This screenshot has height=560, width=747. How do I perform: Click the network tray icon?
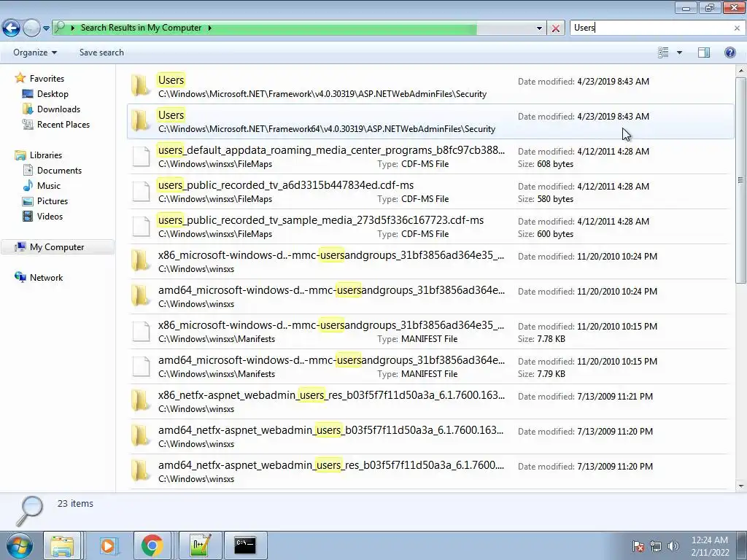pyautogui.click(x=656, y=546)
